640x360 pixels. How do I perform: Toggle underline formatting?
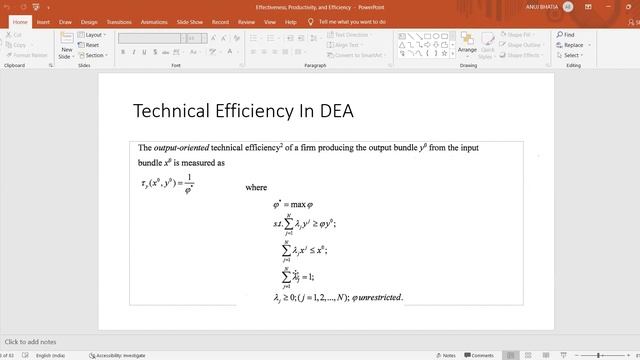(x=144, y=52)
